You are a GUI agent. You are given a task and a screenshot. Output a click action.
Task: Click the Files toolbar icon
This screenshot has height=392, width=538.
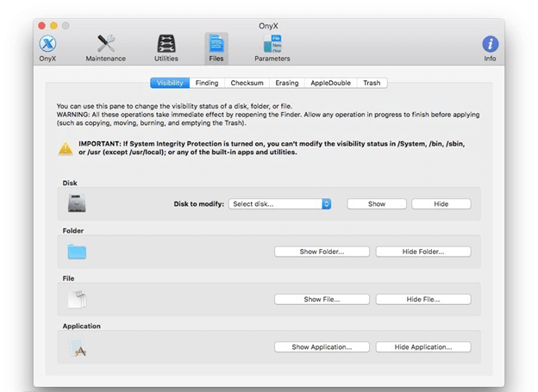pos(216,45)
